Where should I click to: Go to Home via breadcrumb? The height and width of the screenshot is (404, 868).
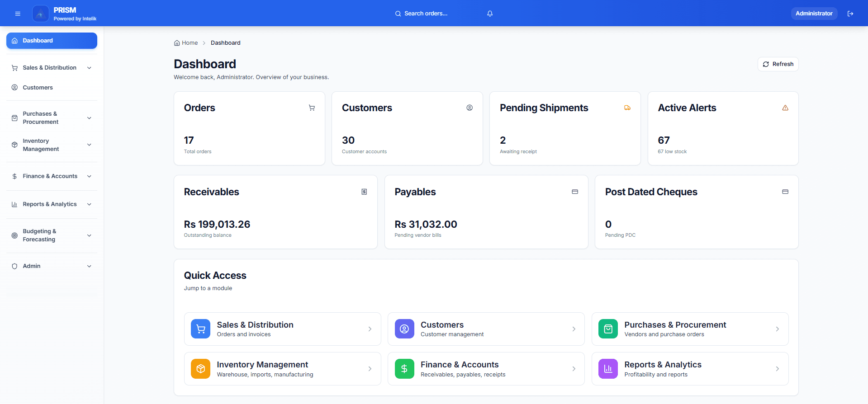point(189,43)
